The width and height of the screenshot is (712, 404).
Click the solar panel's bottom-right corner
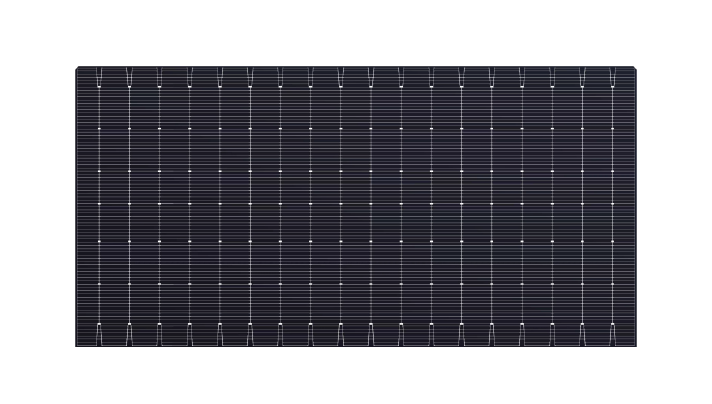(x=633, y=345)
